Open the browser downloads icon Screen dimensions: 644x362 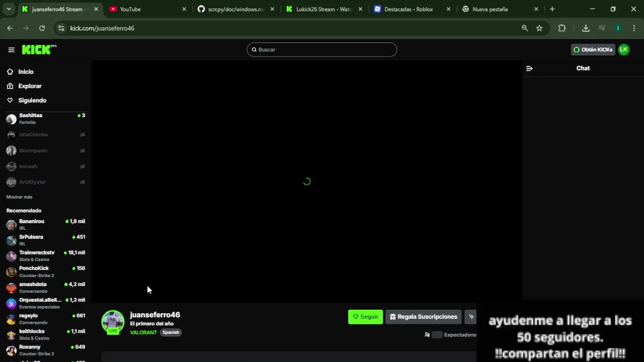[x=586, y=28]
